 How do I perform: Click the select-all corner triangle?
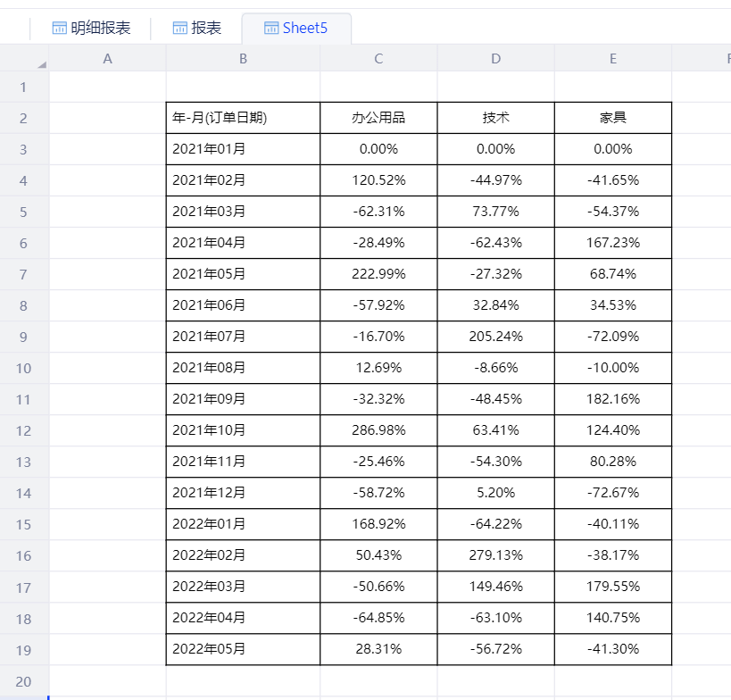[41, 64]
